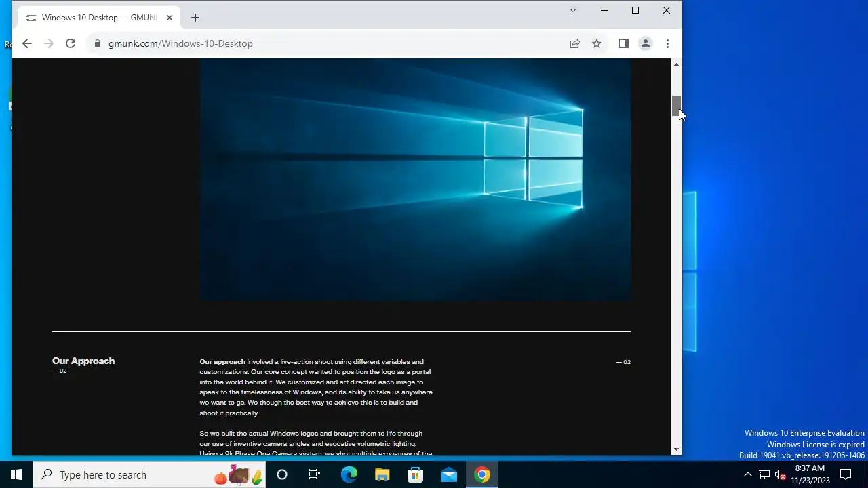Open File Explorer from taskbar

tap(382, 474)
